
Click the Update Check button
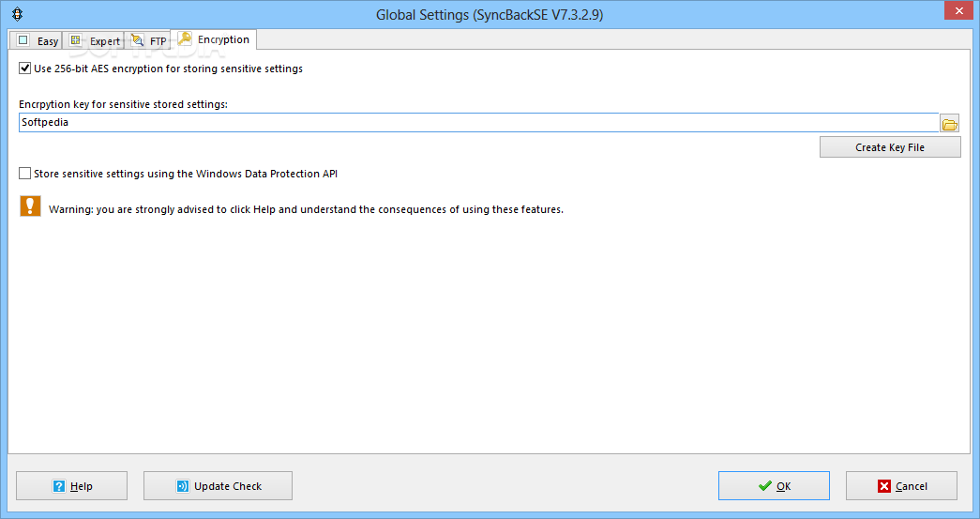(219, 486)
